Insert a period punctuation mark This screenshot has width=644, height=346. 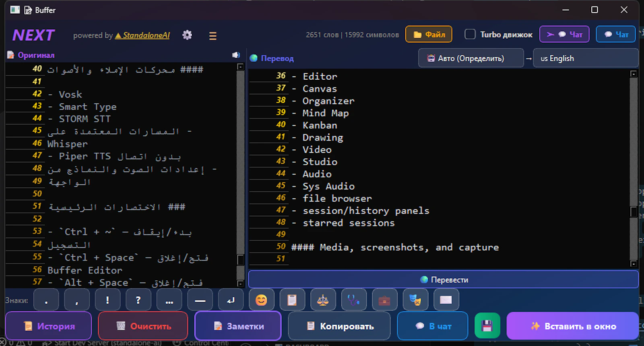click(46, 300)
